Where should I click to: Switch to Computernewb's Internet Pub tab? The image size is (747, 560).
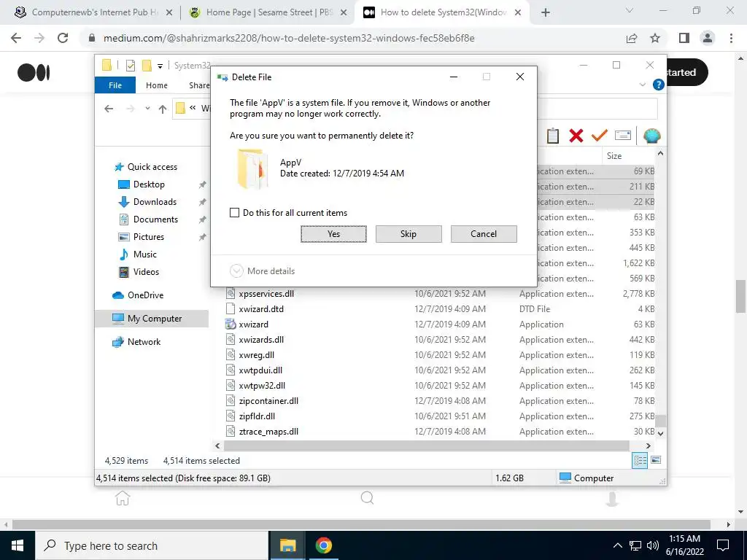point(94,12)
